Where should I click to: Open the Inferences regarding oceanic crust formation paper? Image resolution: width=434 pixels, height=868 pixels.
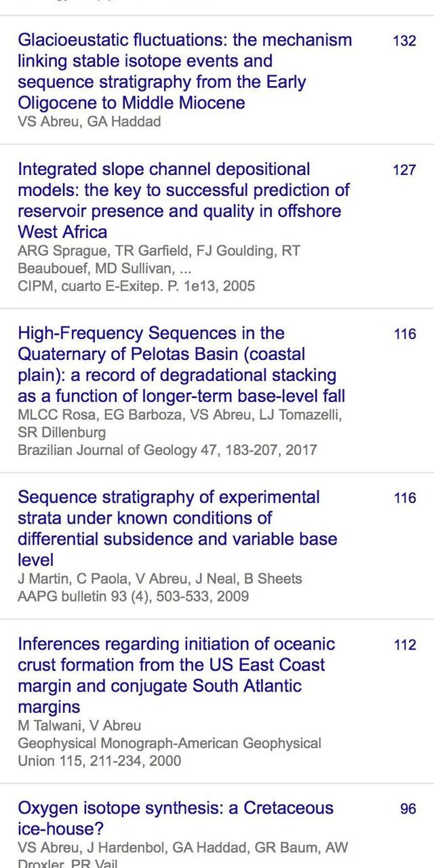coord(176,675)
